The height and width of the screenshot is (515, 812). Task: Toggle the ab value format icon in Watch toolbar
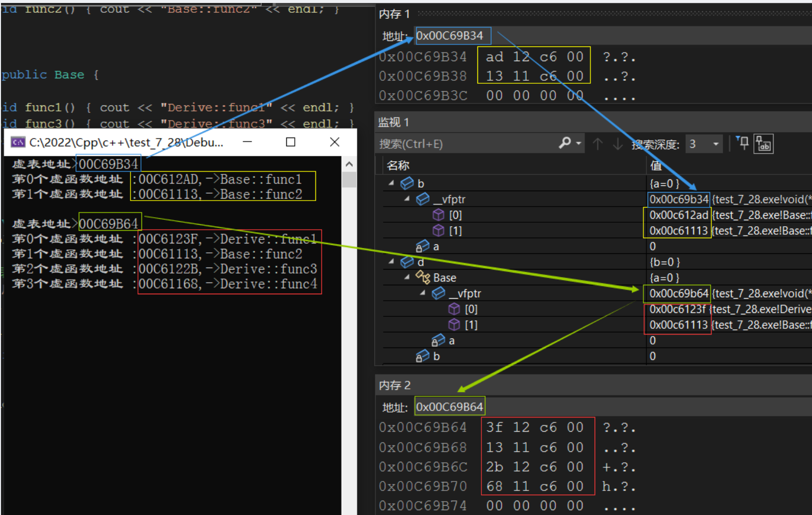763,144
